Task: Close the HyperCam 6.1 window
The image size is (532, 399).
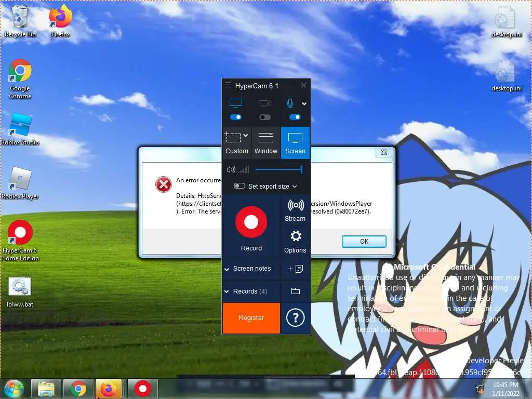Action: pyautogui.click(x=303, y=86)
